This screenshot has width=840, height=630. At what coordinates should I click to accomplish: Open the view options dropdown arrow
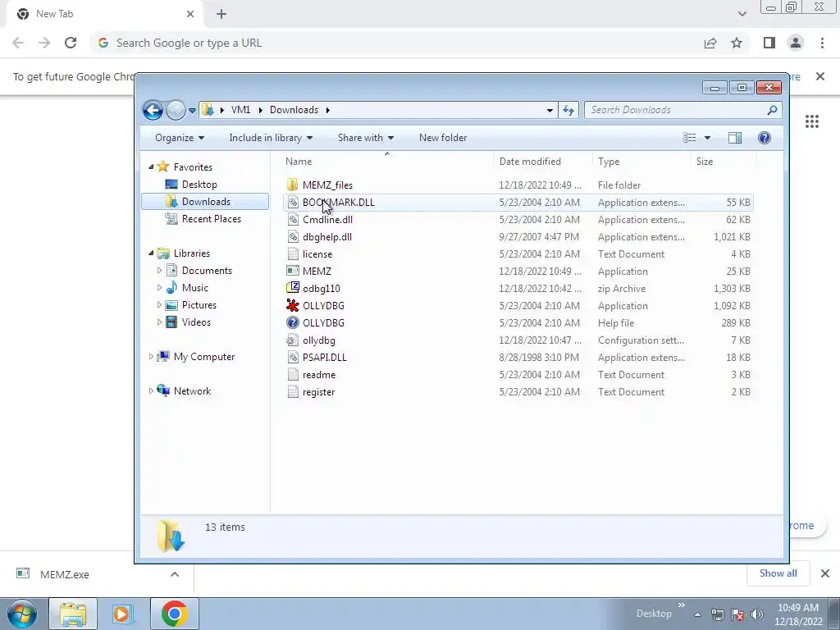pos(707,138)
